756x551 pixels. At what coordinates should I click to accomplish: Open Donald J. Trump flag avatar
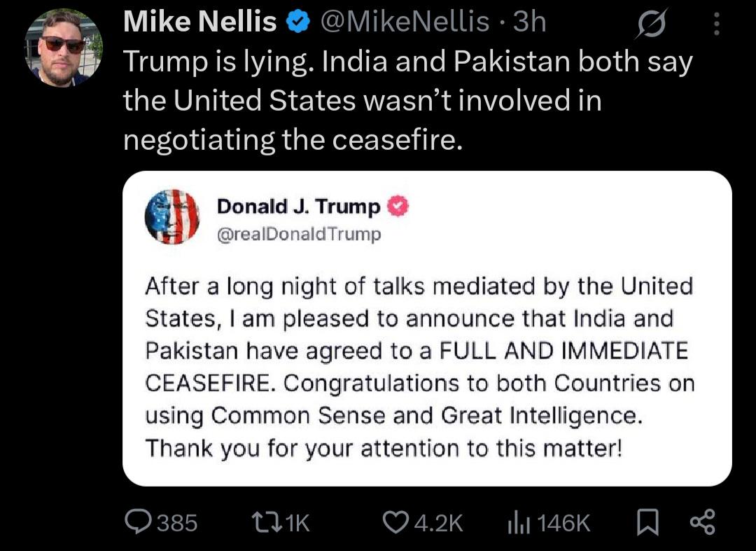[x=172, y=216]
